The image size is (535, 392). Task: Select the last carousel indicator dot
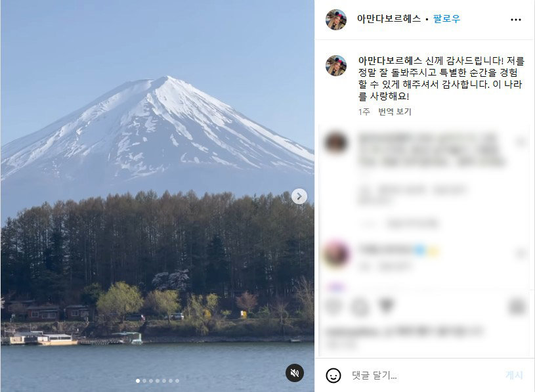[177, 381]
